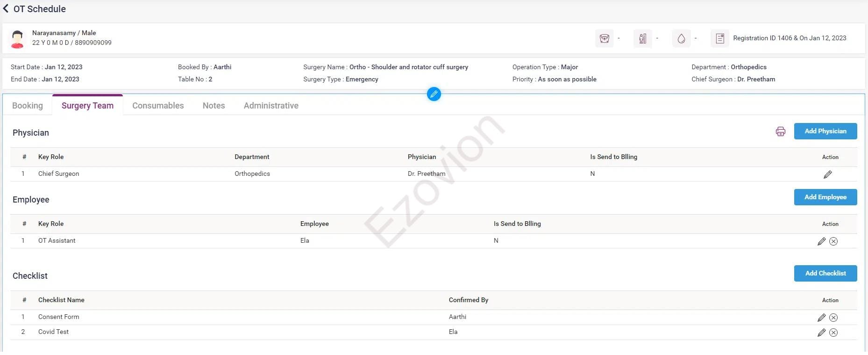Click the patient avatar thumbnail

18,39
